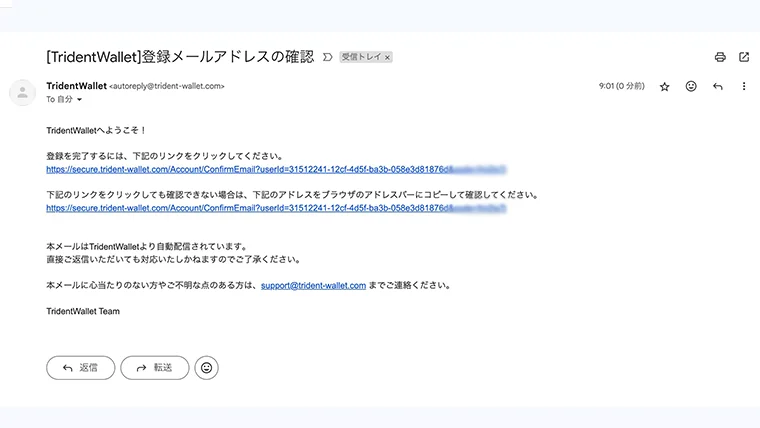Open the three-dot more options menu
The width and height of the screenshot is (760, 428).
(744, 87)
